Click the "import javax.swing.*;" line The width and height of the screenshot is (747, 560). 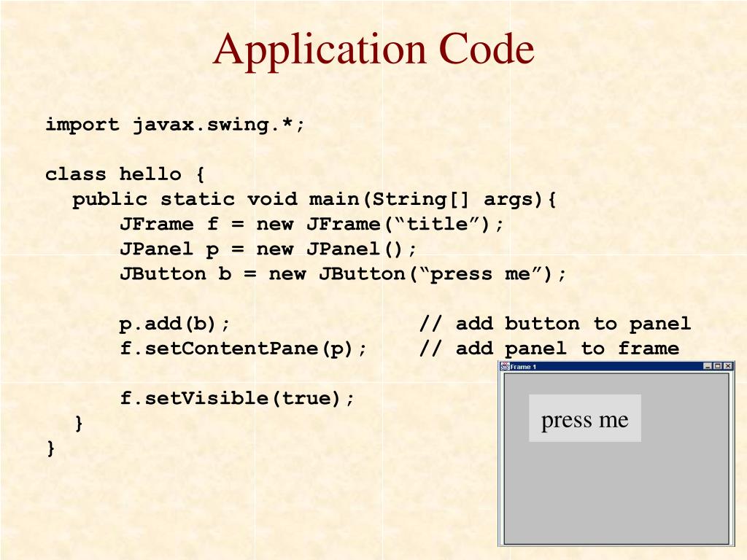(x=175, y=125)
